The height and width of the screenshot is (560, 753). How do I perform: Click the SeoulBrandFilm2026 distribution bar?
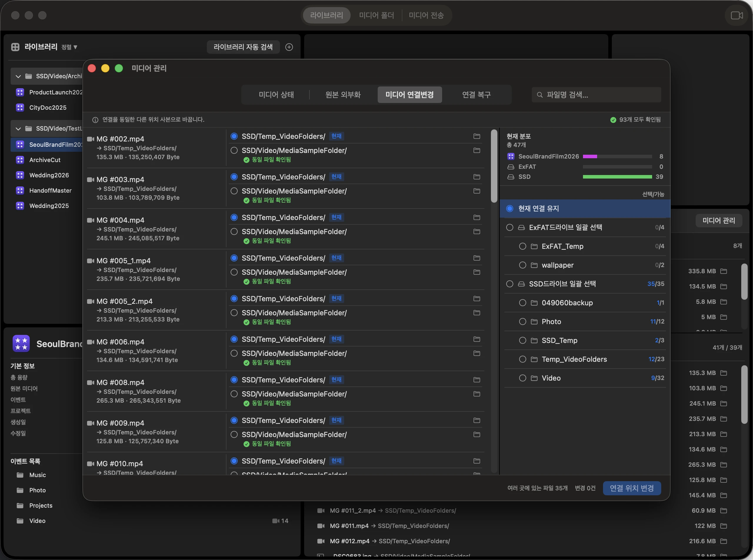[x=617, y=156]
